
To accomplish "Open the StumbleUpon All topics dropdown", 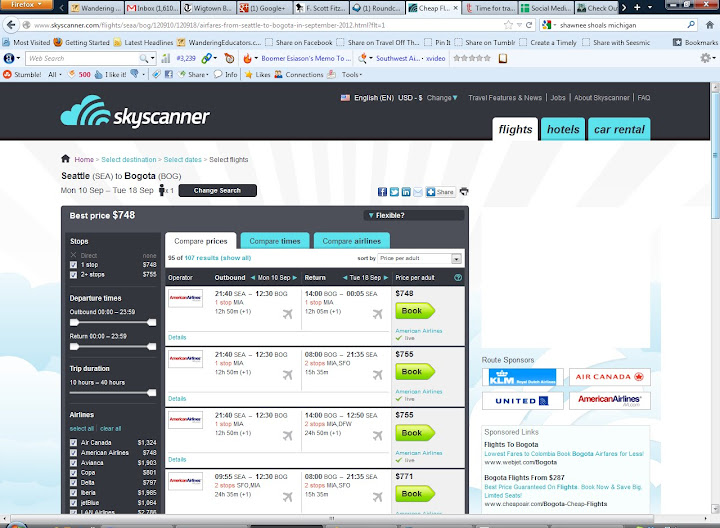I will (x=55, y=74).
